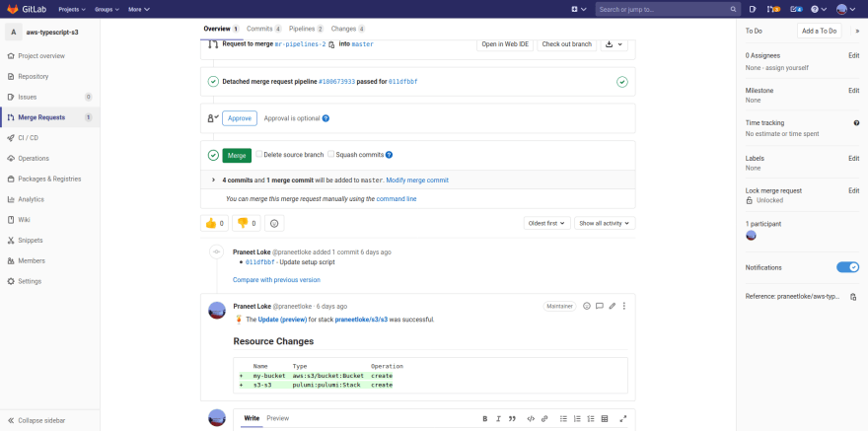Open pipeline #180673933 link
The image size is (868, 431).
pos(336,81)
